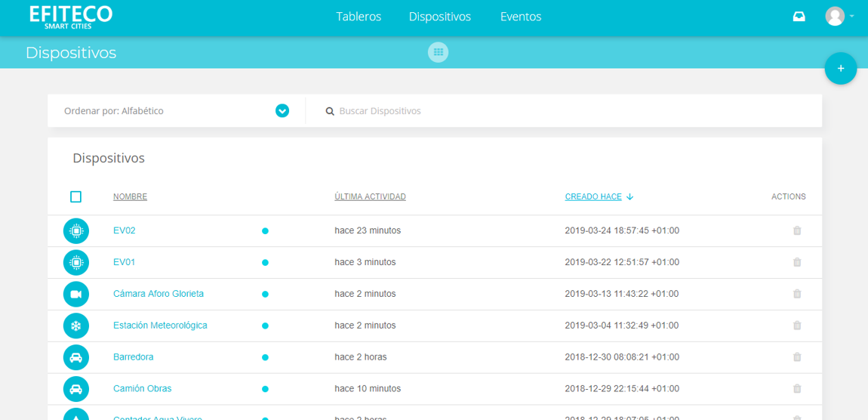868x420 pixels.
Task: Click the 'hace 3 minutos' activity text
Action: tap(365, 263)
